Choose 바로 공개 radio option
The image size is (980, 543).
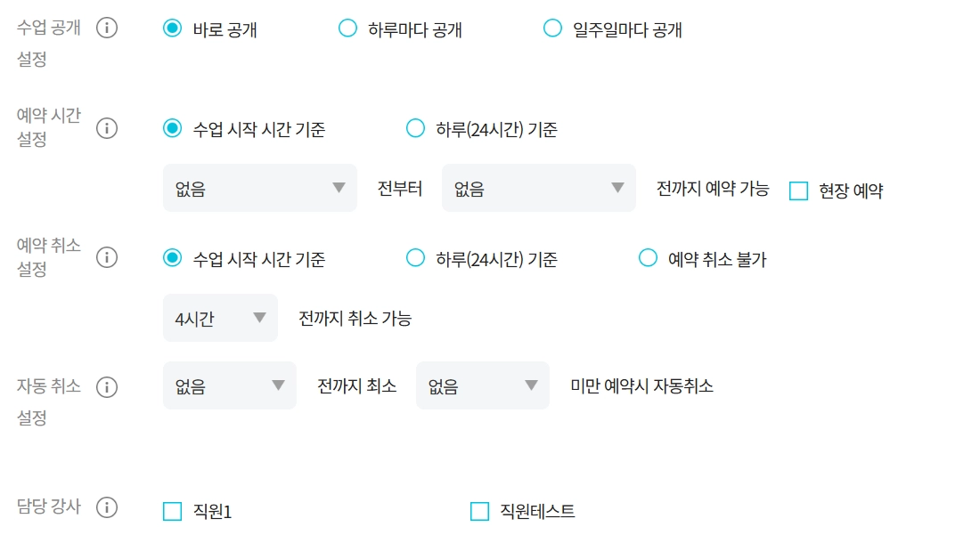click(172, 28)
